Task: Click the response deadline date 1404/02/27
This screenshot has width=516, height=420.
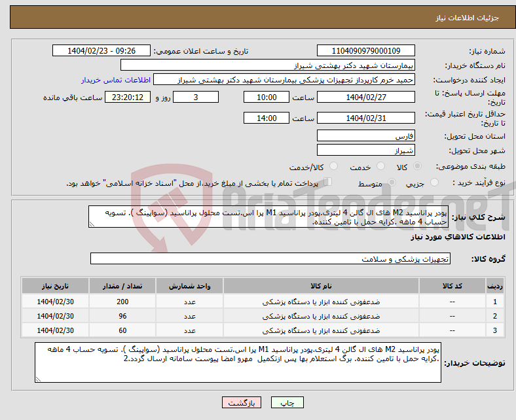Action: (x=365, y=97)
